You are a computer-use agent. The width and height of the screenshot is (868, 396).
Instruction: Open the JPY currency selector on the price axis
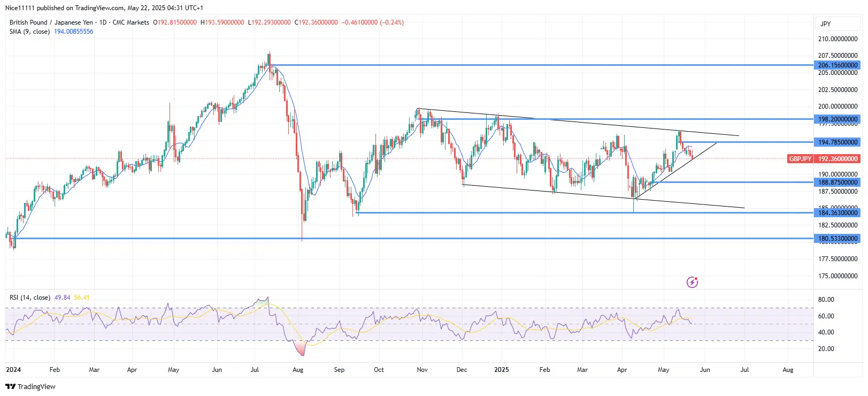click(826, 24)
